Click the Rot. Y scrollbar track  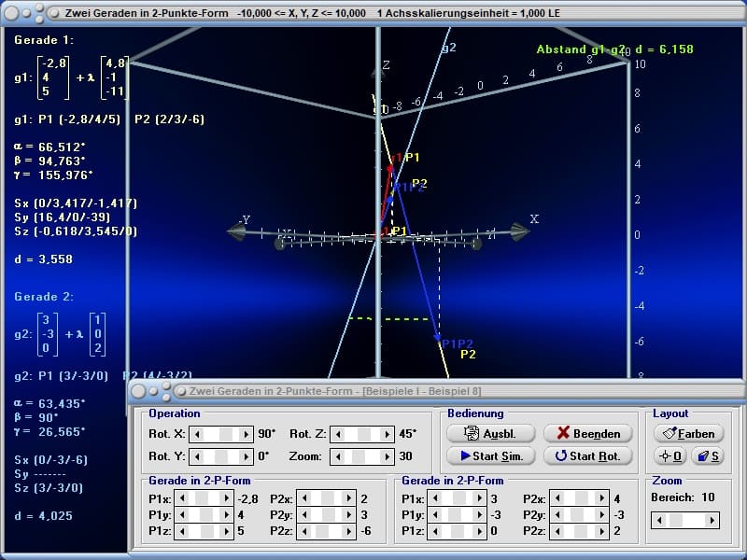221,456
